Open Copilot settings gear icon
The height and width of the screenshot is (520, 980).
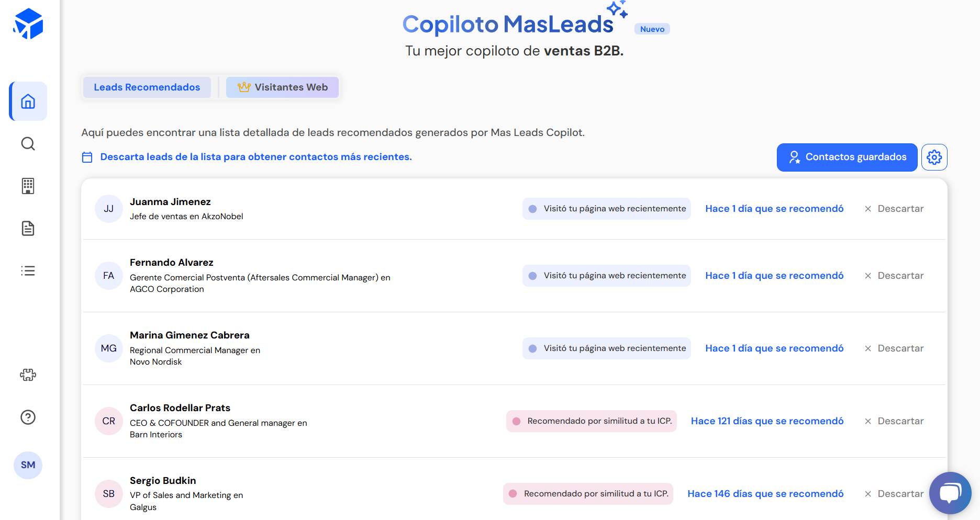(x=934, y=157)
